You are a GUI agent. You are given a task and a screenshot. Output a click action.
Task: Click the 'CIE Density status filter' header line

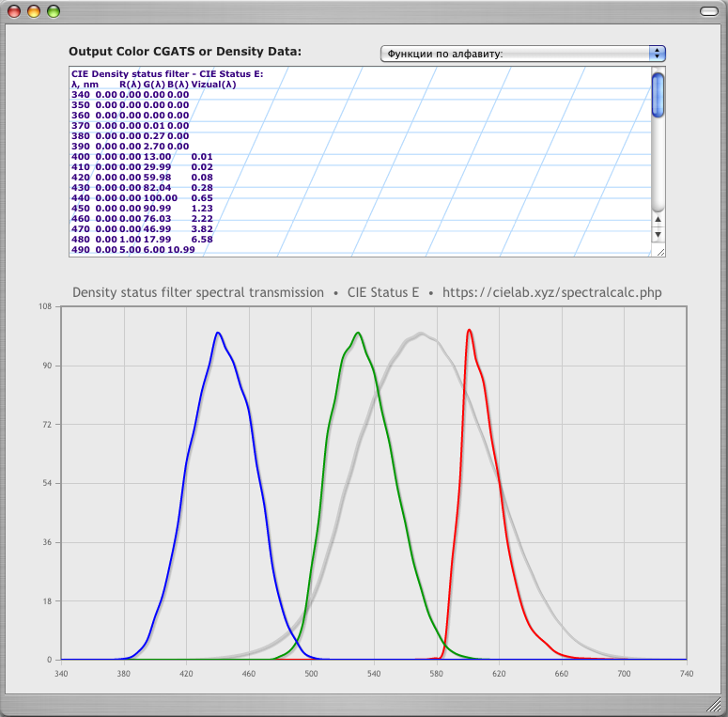(167, 73)
